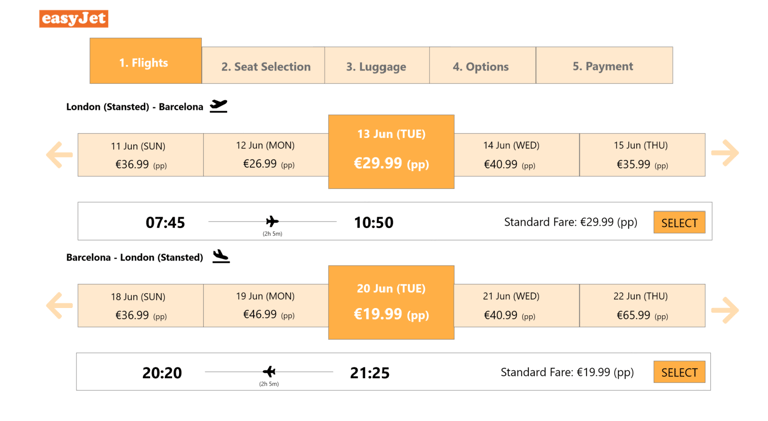
Task: Click the easyJet logo
Action: pyautogui.click(x=73, y=18)
